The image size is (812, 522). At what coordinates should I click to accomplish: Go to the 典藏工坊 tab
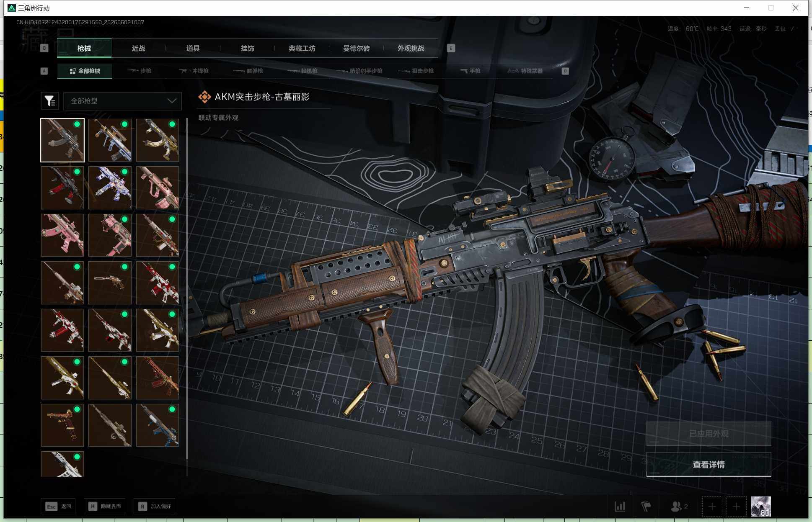(302, 48)
